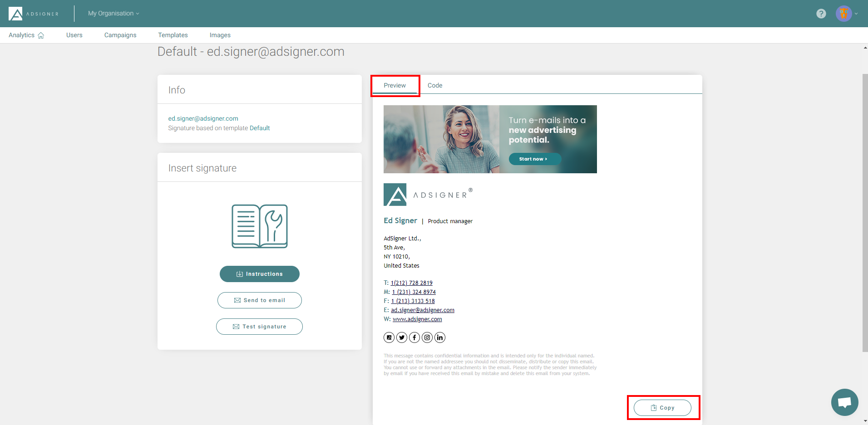Copy the signature with the Copy button
Viewport: 868px width, 425px height.
662,408
